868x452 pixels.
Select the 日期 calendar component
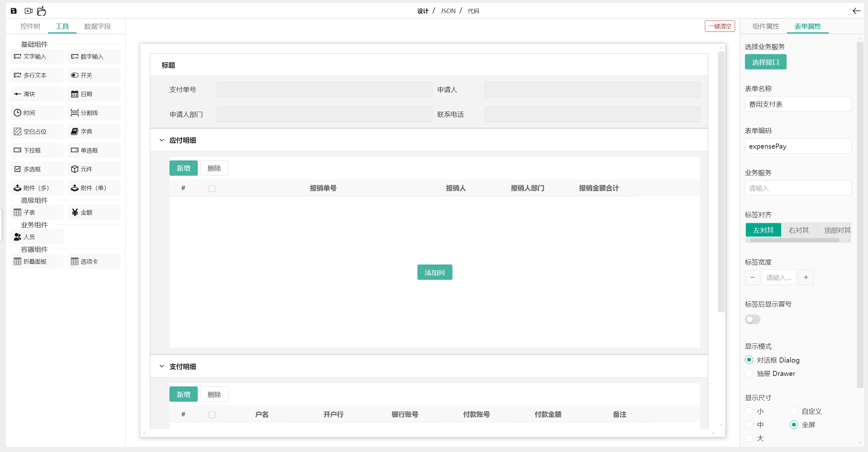[x=94, y=94]
